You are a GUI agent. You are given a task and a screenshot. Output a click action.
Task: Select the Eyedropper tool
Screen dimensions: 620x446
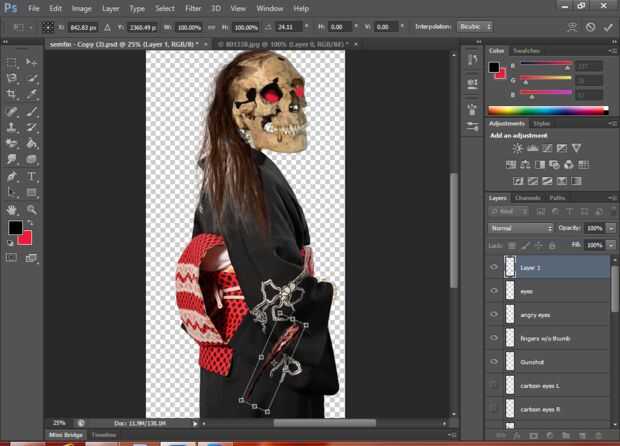pyautogui.click(x=31, y=94)
